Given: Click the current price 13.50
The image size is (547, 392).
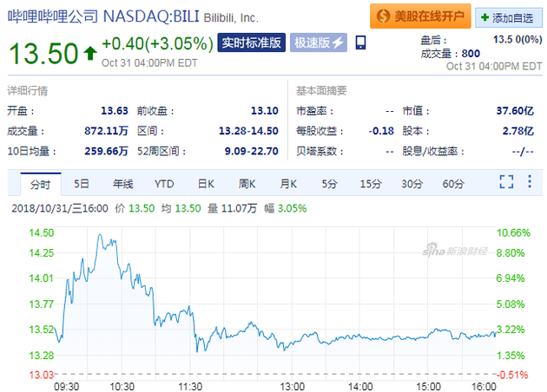Looking at the screenshot, I should click(x=43, y=53).
